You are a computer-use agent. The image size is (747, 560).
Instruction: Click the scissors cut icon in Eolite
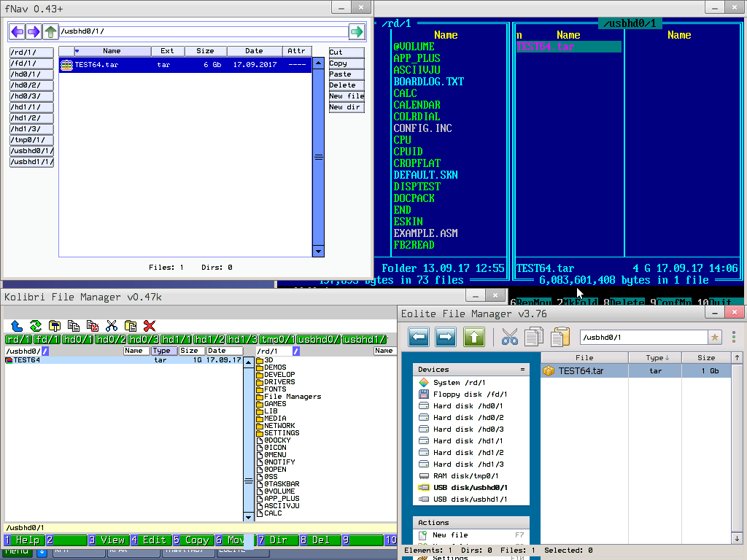tap(509, 337)
